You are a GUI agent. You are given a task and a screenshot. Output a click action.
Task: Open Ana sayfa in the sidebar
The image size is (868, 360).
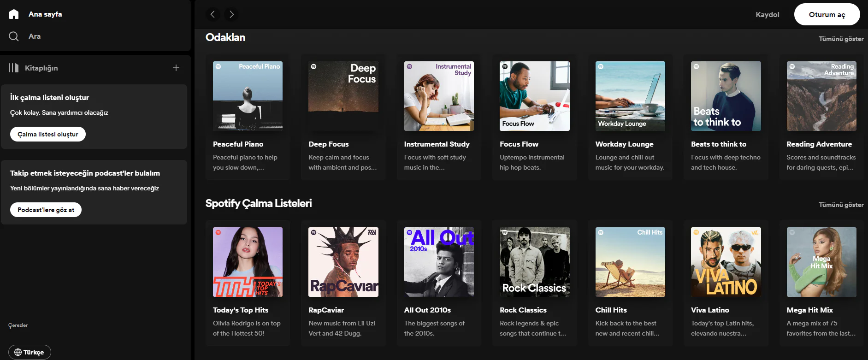(45, 14)
